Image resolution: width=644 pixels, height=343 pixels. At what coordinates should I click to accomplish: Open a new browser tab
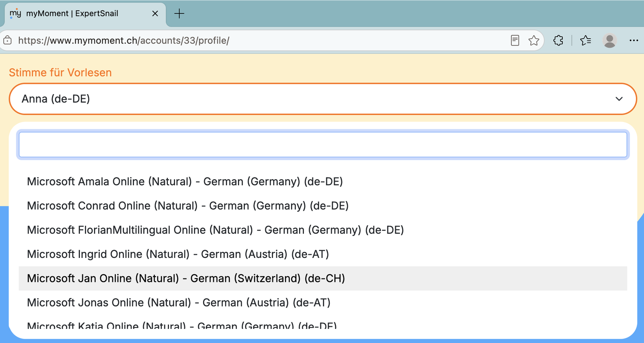[x=179, y=13]
